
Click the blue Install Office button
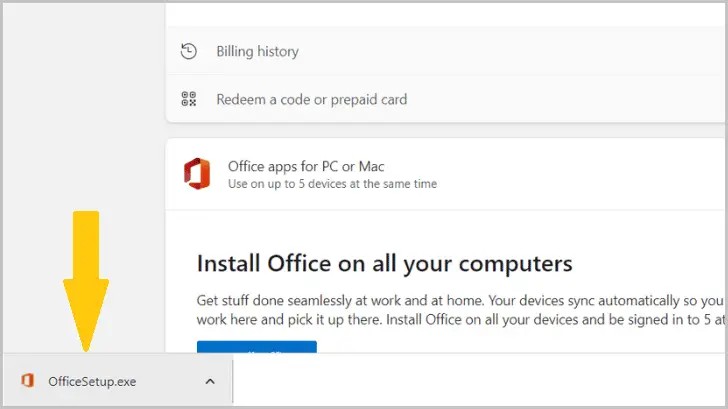point(256,347)
